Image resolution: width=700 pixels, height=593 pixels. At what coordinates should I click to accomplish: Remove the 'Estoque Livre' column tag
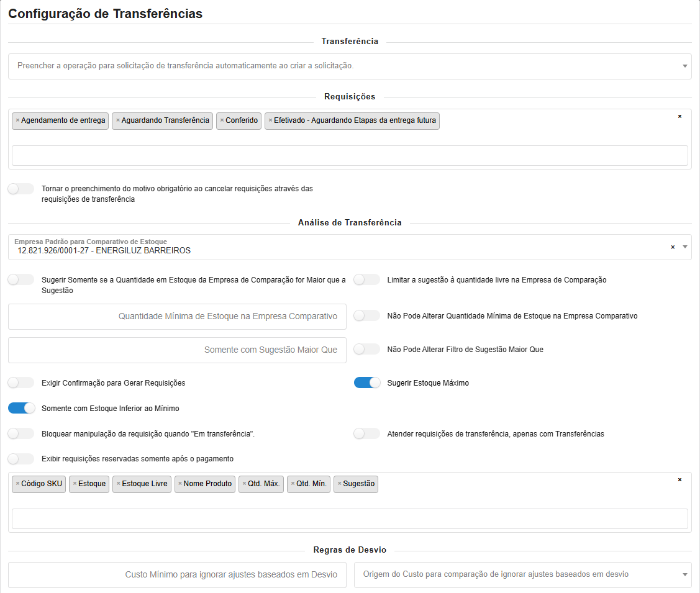pyautogui.click(x=118, y=484)
